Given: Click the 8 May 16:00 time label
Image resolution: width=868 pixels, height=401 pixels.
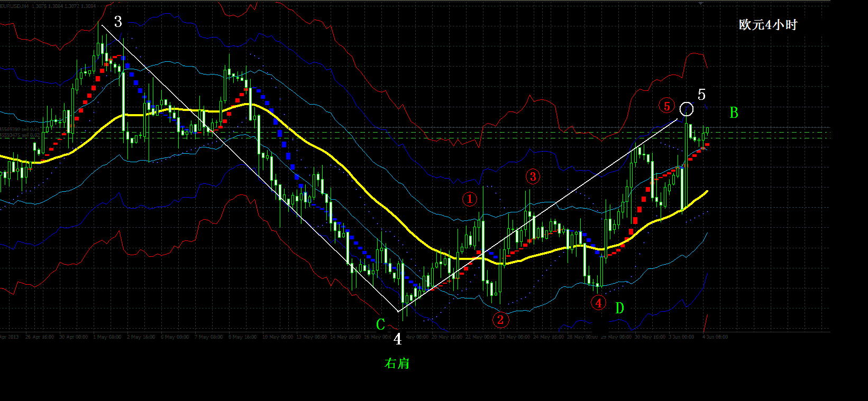Looking at the screenshot, I should 243,337.
